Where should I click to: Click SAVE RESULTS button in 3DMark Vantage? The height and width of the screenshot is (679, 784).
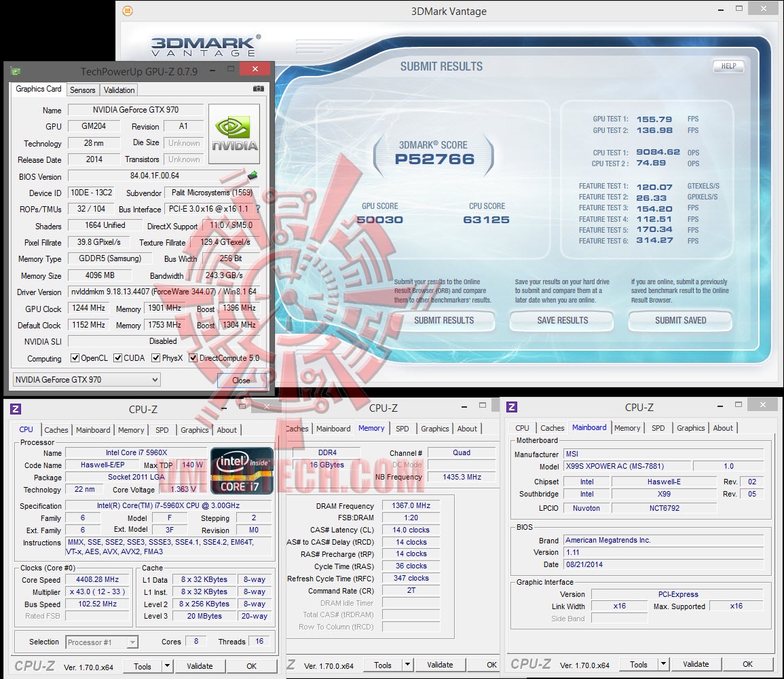[563, 320]
